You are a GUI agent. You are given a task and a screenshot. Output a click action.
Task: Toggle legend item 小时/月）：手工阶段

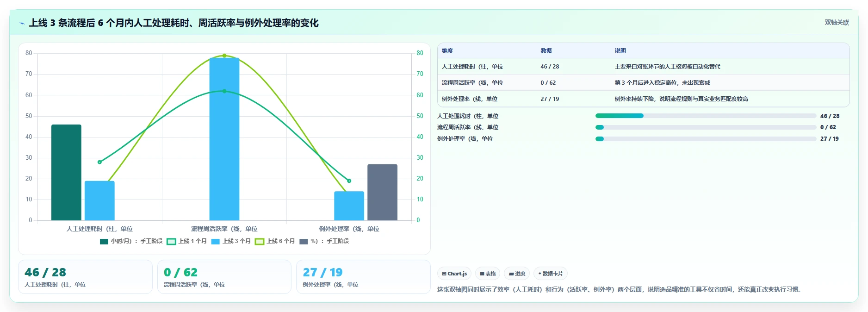pyautogui.click(x=131, y=241)
